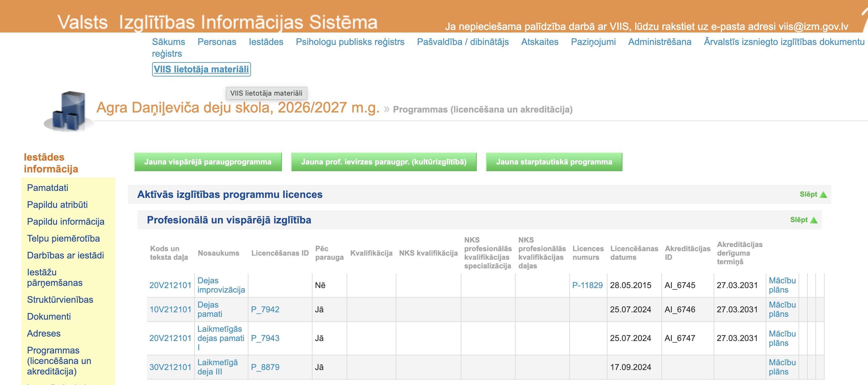Click Jauna vispārējā paraugprogramma button
Image resolution: width=868 pixels, height=385 pixels.
coord(208,162)
